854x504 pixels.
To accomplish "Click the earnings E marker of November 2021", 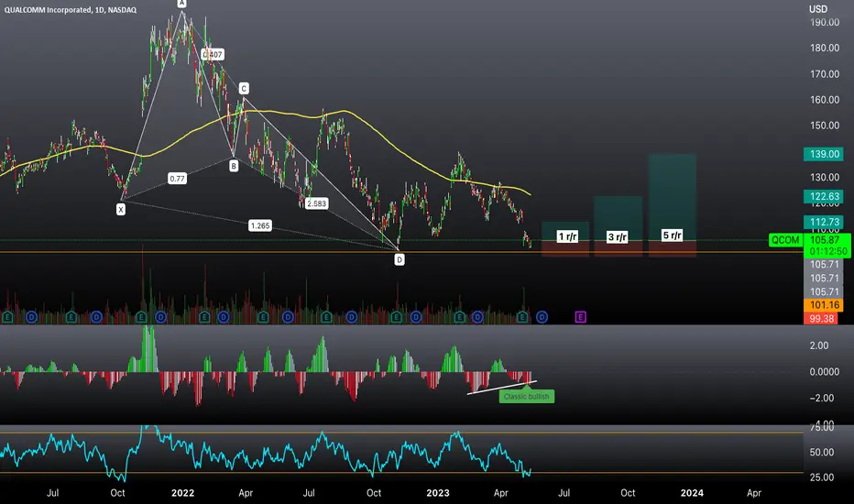I will (x=141, y=316).
